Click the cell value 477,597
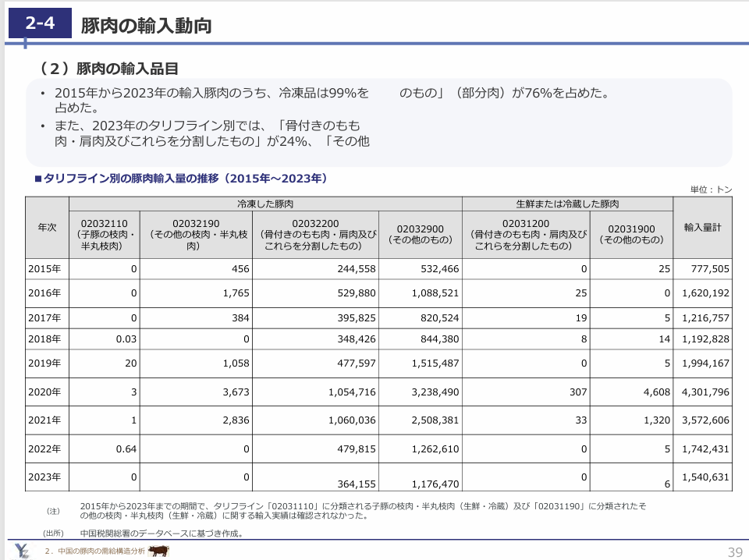 357,363
